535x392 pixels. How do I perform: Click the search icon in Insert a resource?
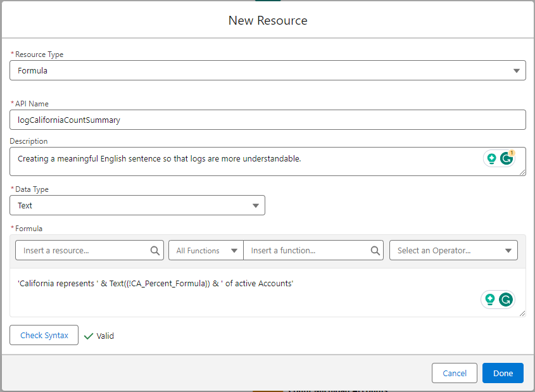tap(155, 251)
